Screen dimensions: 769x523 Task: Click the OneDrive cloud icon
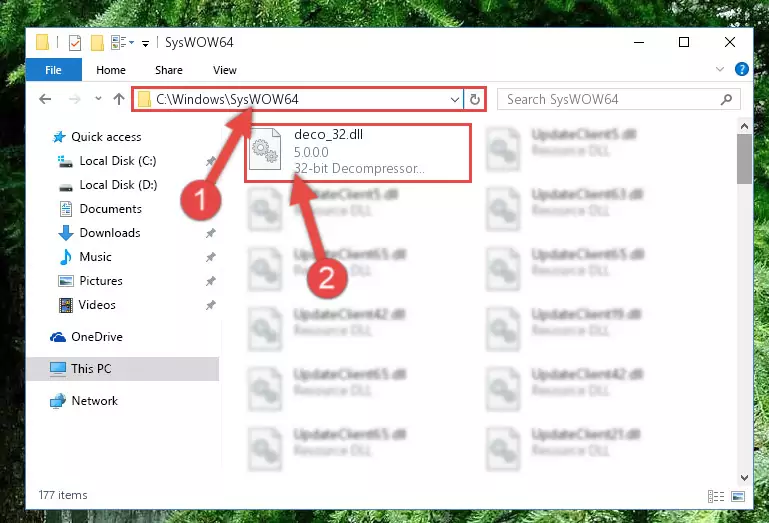tap(58, 337)
